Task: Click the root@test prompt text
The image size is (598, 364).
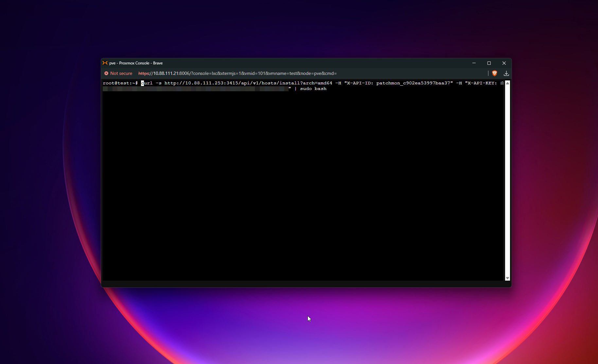Action: 120,83
